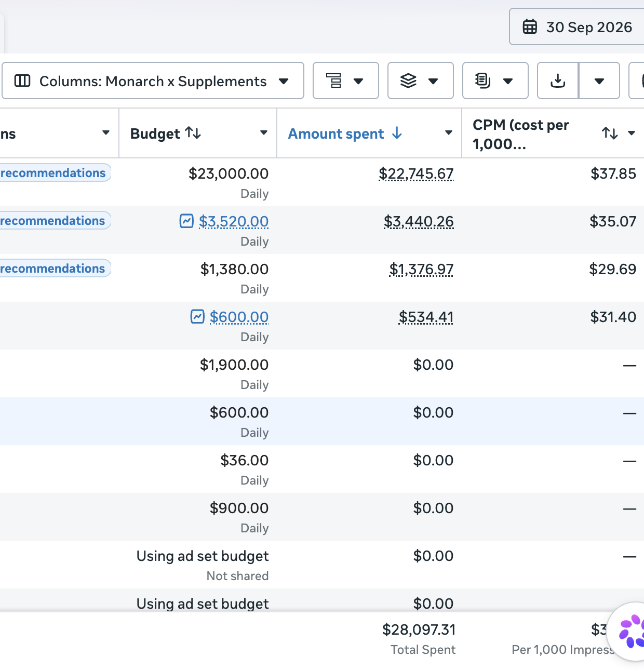Screen dimensions: 644x670
Task: Open the layers icon dropdown
Action: (x=420, y=81)
